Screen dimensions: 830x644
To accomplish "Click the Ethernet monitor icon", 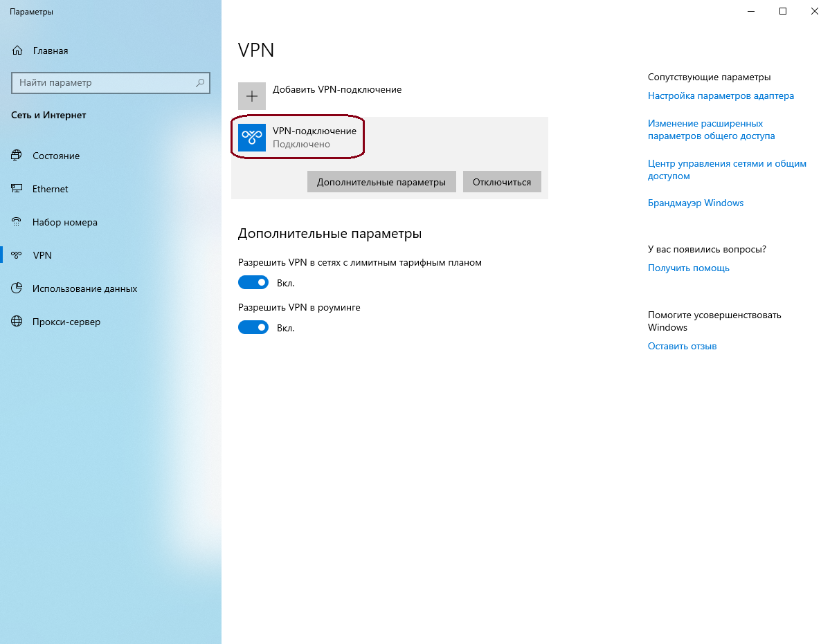I will click(17, 189).
